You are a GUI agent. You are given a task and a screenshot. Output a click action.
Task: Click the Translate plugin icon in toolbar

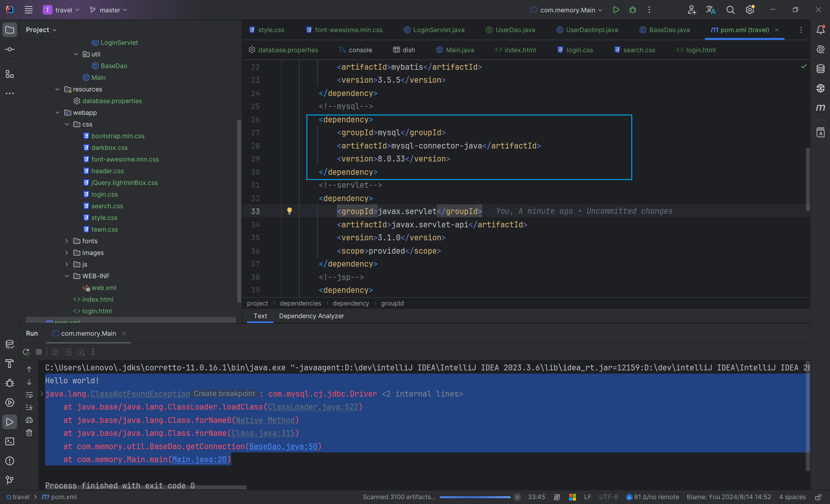coord(710,10)
